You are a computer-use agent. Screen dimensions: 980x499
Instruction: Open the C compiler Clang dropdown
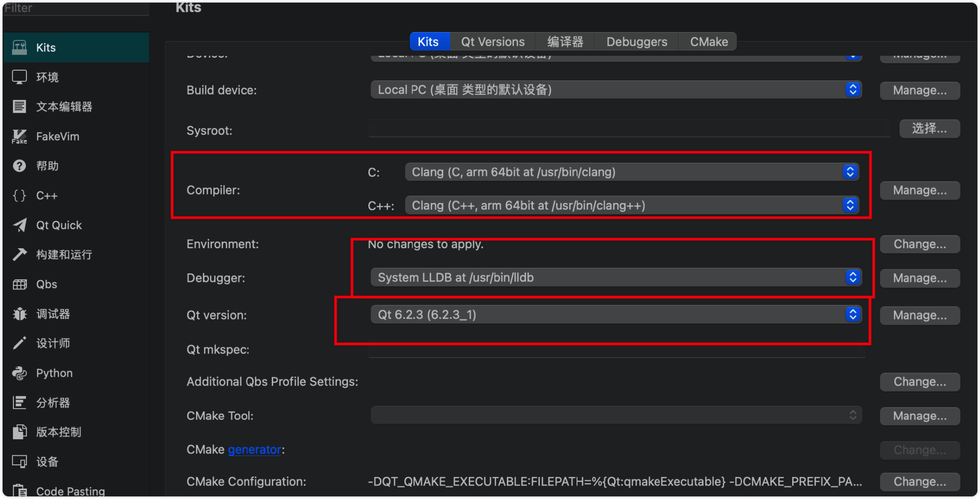pyautogui.click(x=631, y=172)
